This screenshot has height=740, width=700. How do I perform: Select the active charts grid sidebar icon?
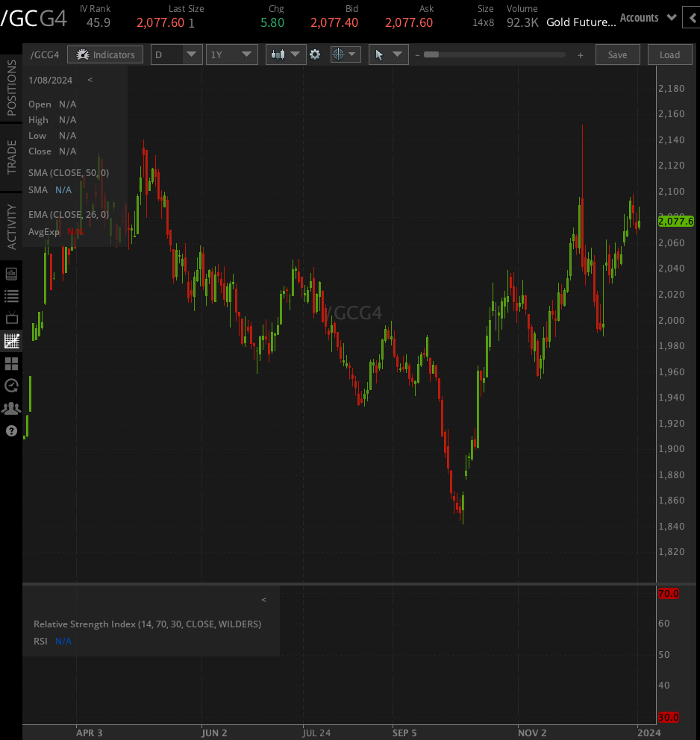11,341
